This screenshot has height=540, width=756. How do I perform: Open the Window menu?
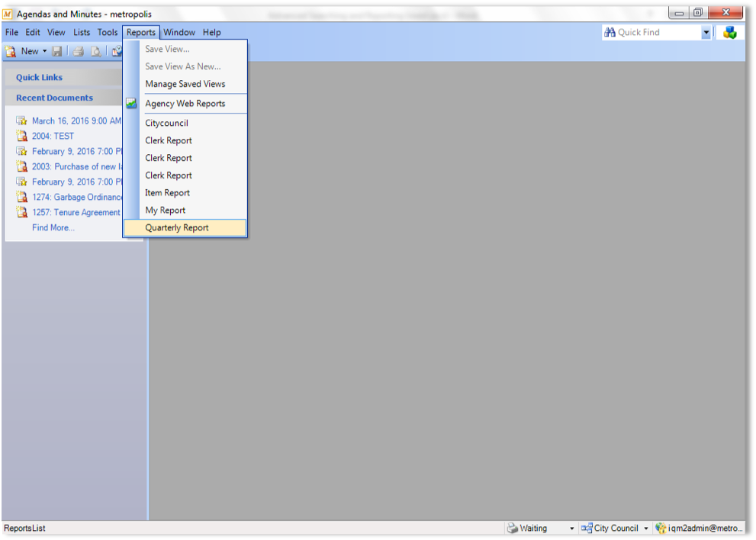point(179,32)
